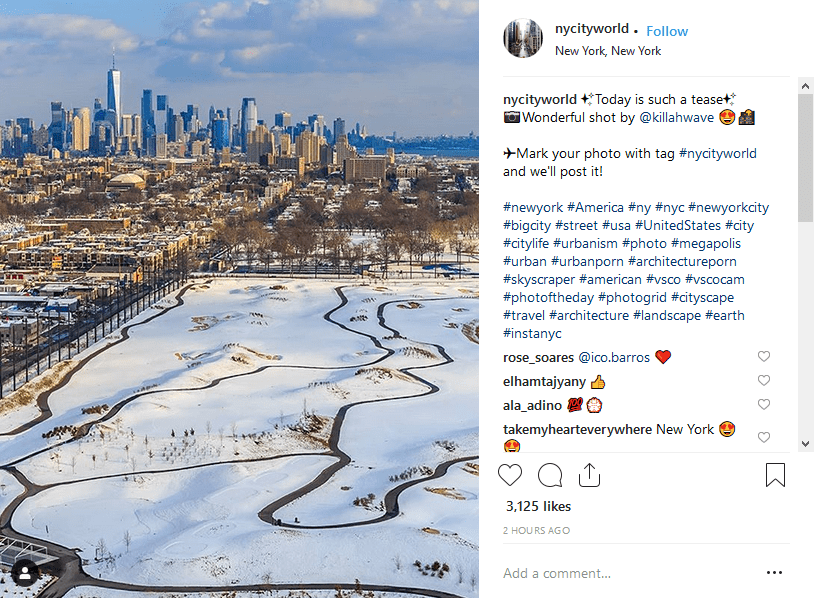Share the post using the share icon

589,474
